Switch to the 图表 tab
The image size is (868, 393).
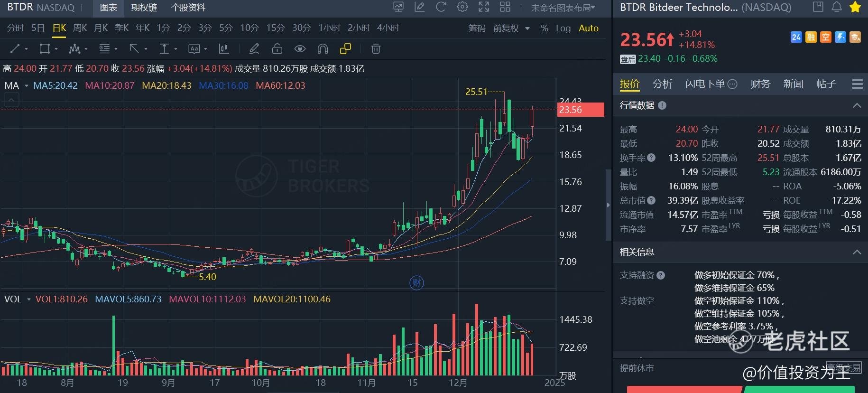pyautogui.click(x=109, y=8)
